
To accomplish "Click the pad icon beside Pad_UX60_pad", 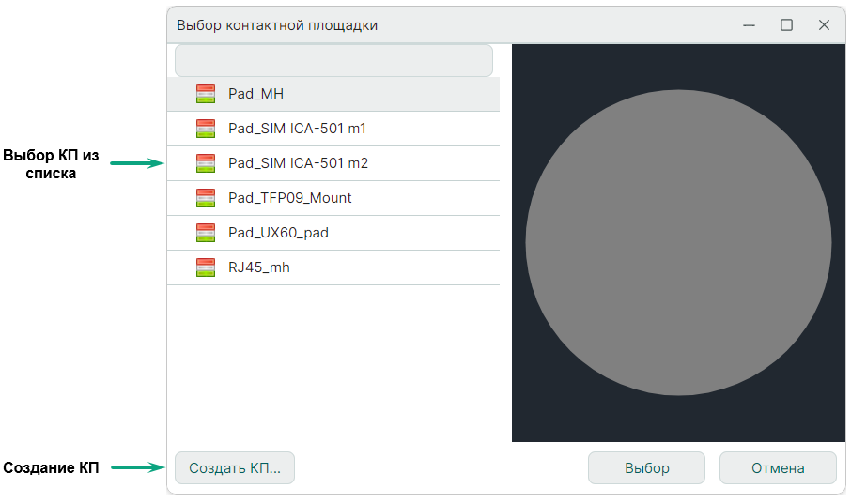I will [x=206, y=233].
